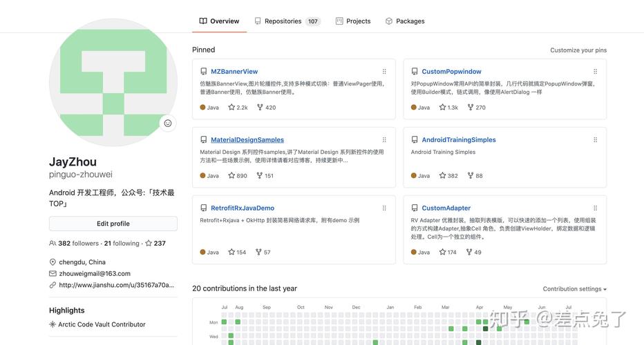Viewport: 644px width, 345px height.
Task: Click the CustomAdapter 49 forks count
Action: coord(473,253)
